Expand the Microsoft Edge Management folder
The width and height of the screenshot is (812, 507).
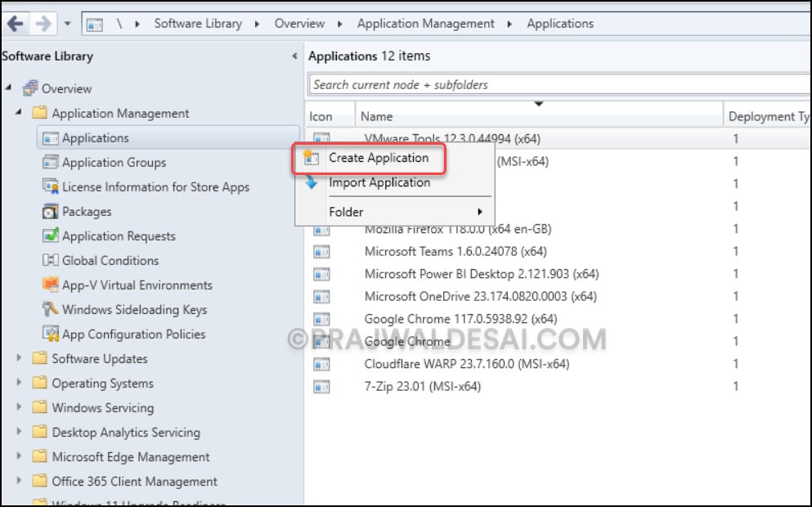[19, 456]
